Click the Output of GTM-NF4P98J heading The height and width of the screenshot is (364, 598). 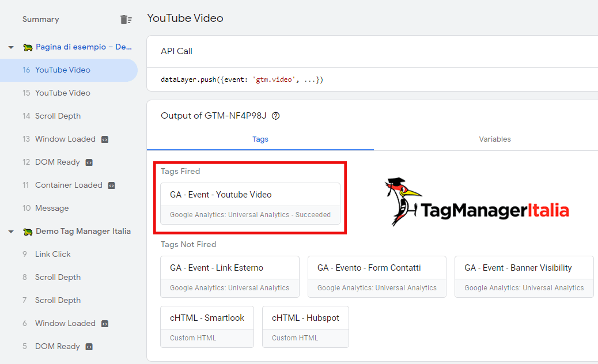tap(214, 116)
